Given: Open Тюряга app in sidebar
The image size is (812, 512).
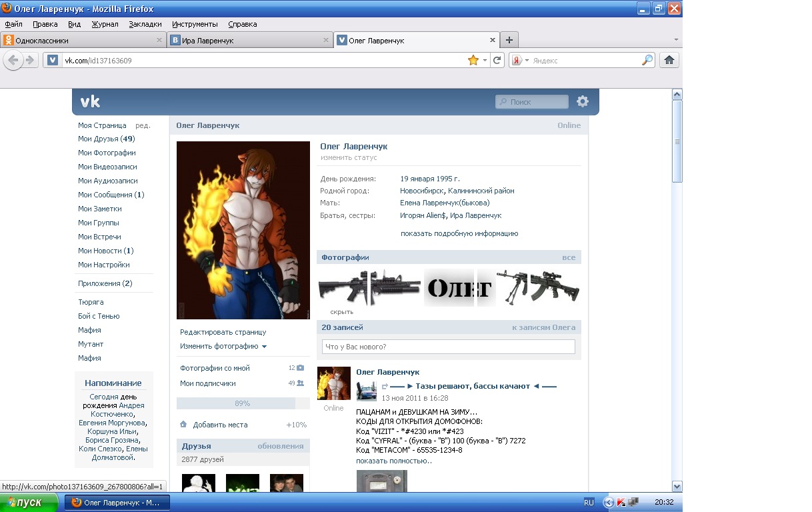Looking at the screenshot, I should point(91,303).
